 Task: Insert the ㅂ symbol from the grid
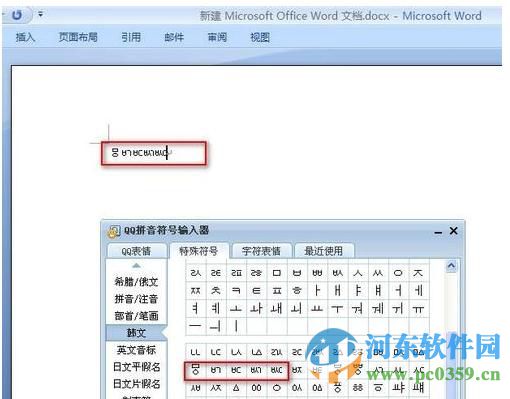tap(297, 273)
